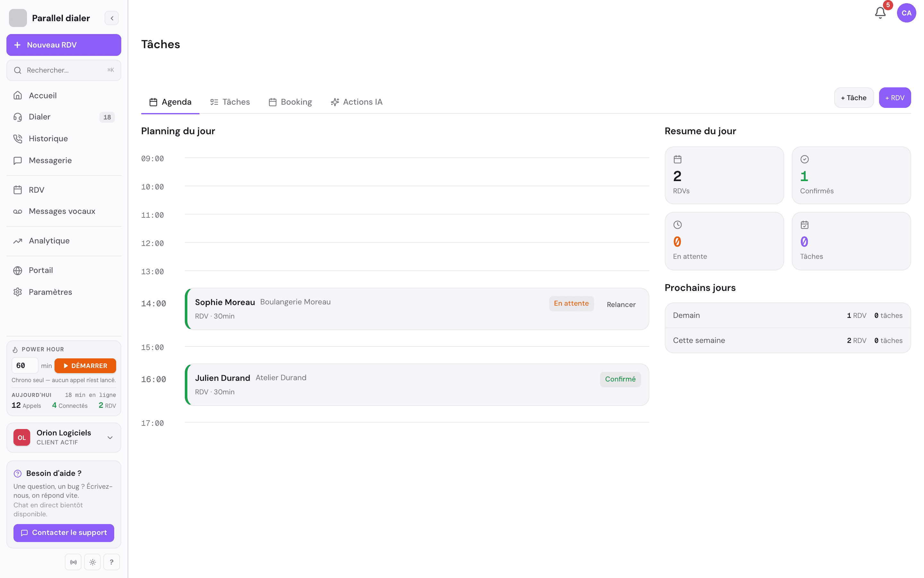
Task: Open the Dialer page
Action: click(x=64, y=117)
